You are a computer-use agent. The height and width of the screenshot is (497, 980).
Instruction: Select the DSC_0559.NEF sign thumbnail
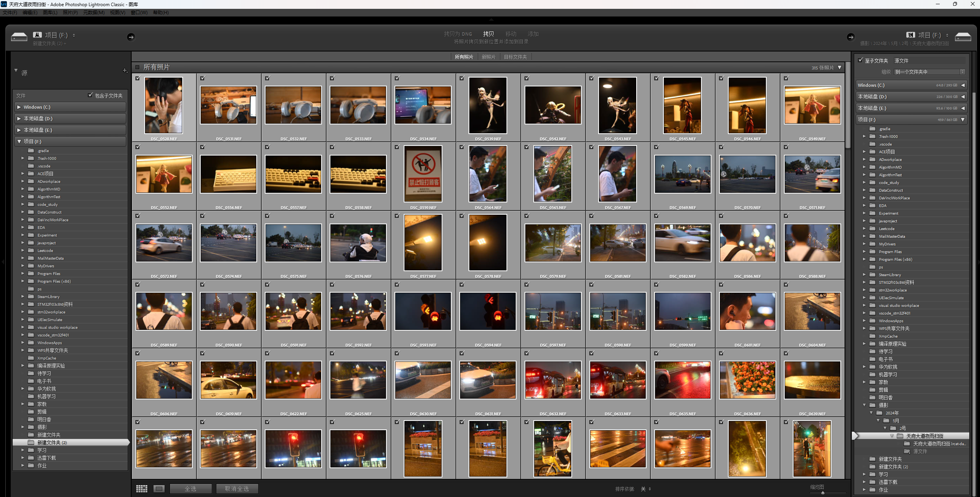423,174
